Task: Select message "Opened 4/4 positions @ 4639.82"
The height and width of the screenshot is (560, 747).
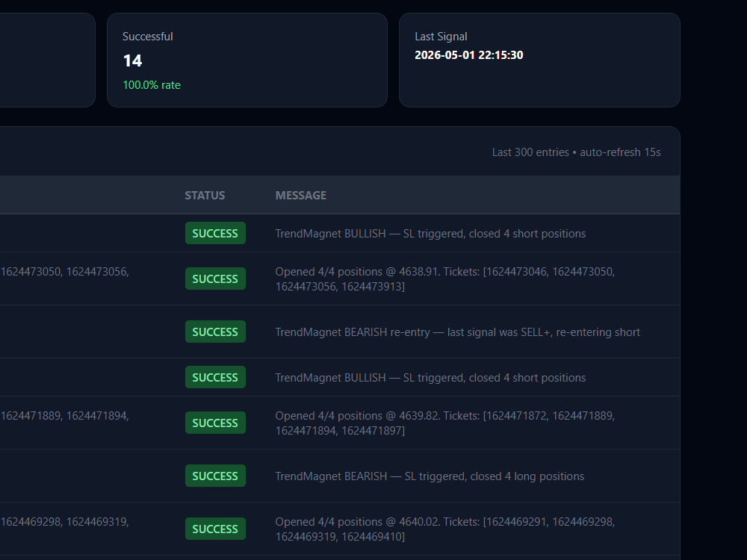Action: coord(445,423)
